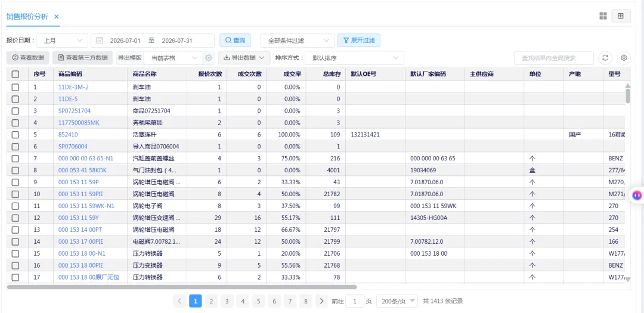Close the 销售报价分析 tab
644x313 pixels.
click(57, 17)
